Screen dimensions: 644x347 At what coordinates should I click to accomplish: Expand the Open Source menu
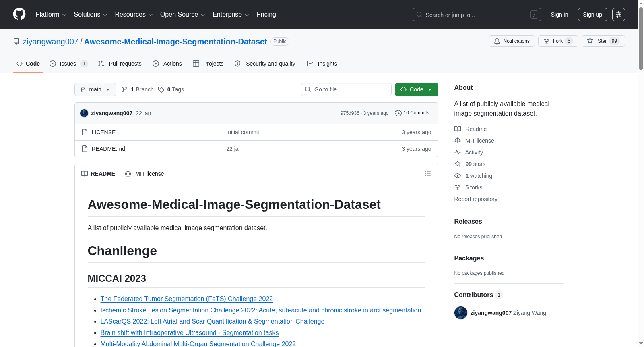click(183, 15)
